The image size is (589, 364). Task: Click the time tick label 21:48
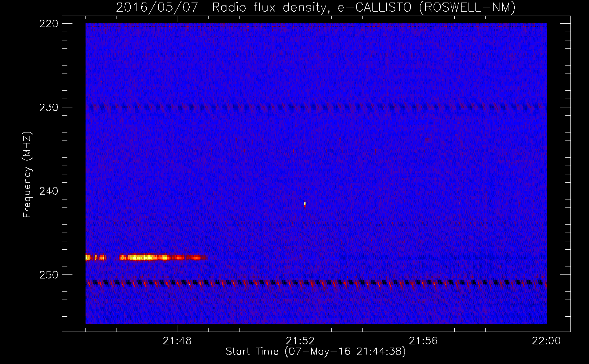[x=177, y=341]
